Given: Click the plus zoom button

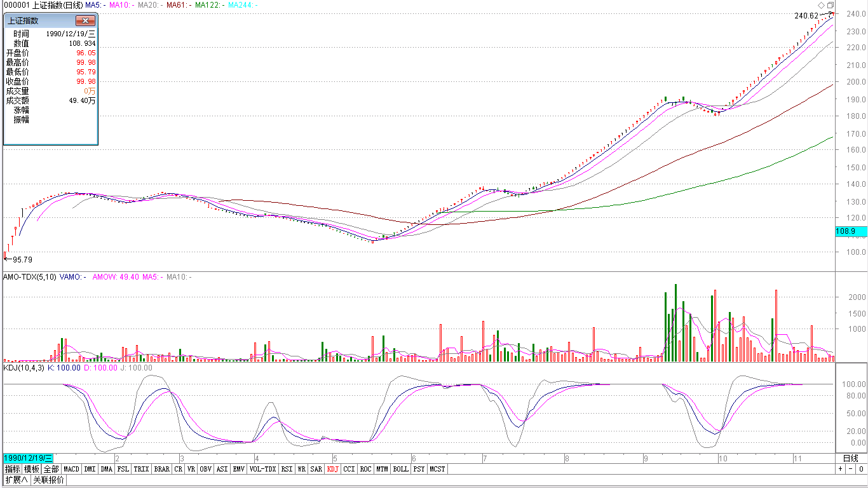Looking at the screenshot, I should click(840, 469).
